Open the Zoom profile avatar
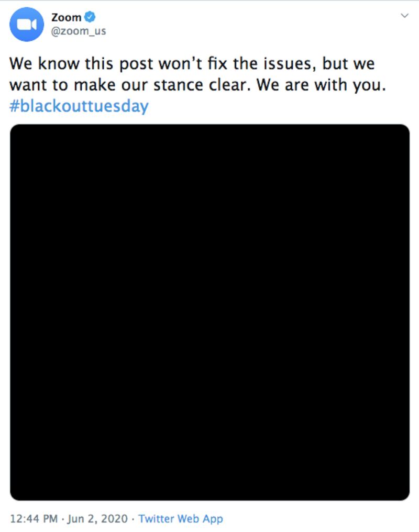This screenshot has width=419, height=532. click(x=27, y=25)
